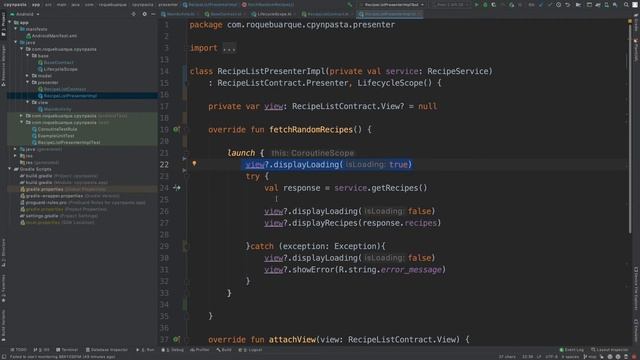The height and width of the screenshot is (360, 640).
Task: Open the Terminal tool window
Action: (67, 350)
